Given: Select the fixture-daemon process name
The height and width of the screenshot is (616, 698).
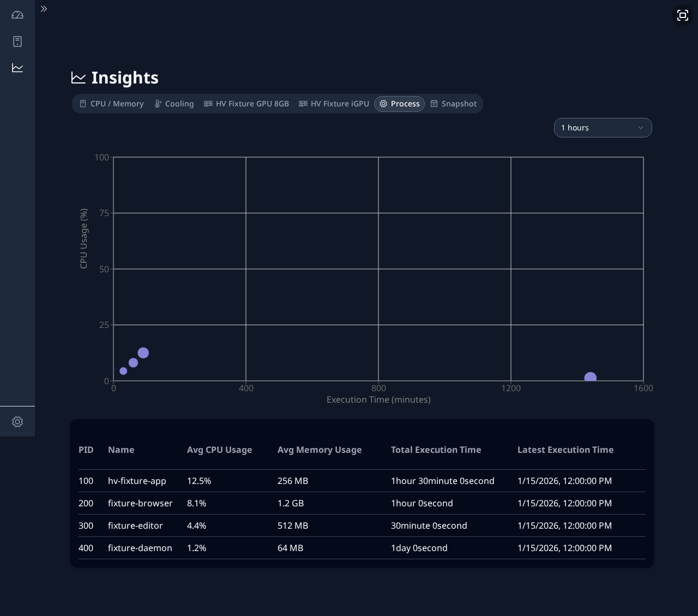Looking at the screenshot, I should click(140, 548).
